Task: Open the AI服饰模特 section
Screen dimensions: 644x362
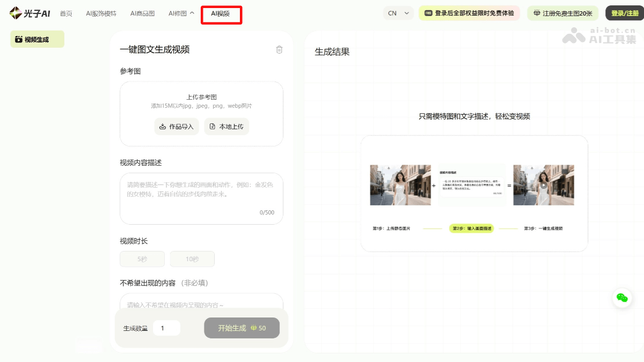Action: coord(101,14)
